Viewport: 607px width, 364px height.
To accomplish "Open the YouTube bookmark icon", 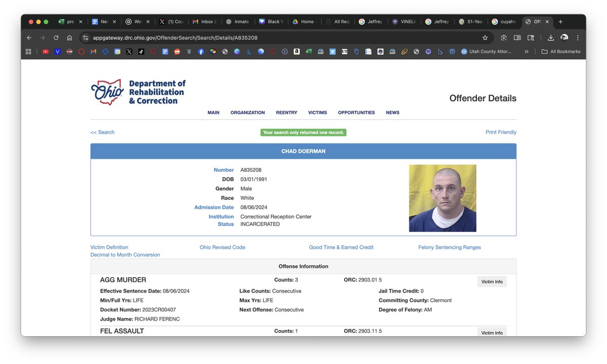I will [x=46, y=52].
